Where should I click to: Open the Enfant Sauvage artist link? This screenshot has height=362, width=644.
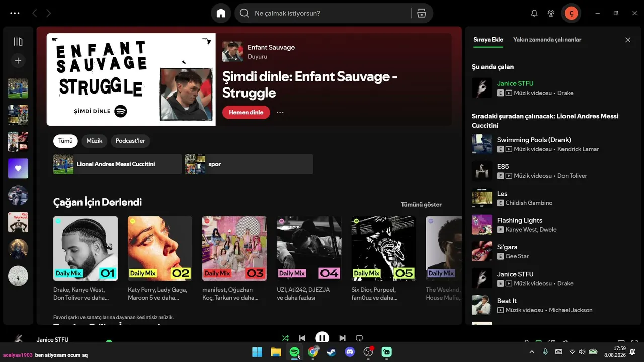(271, 47)
